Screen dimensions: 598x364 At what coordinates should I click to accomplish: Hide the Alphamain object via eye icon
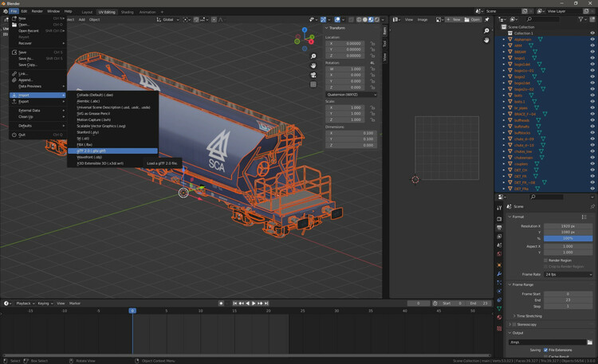(592, 39)
